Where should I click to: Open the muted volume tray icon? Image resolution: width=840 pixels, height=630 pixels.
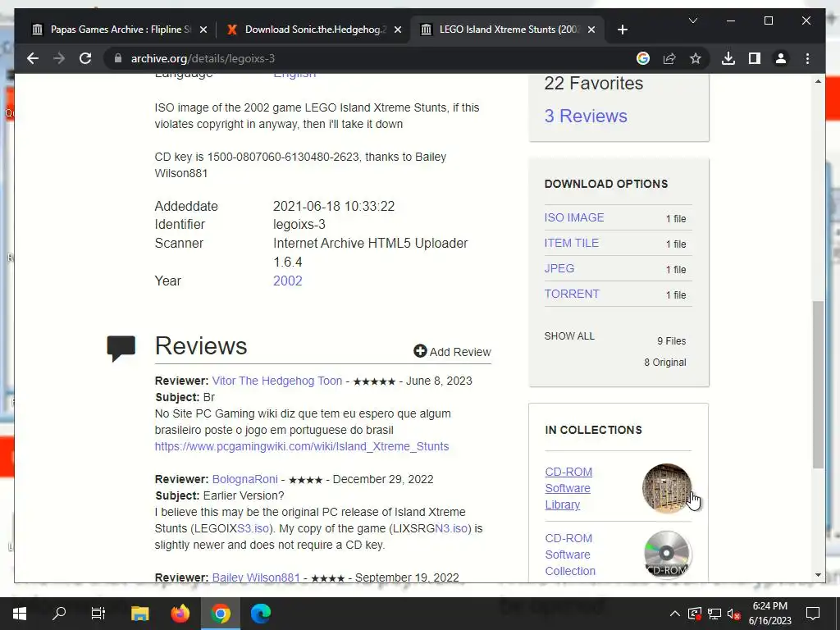tap(734, 614)
